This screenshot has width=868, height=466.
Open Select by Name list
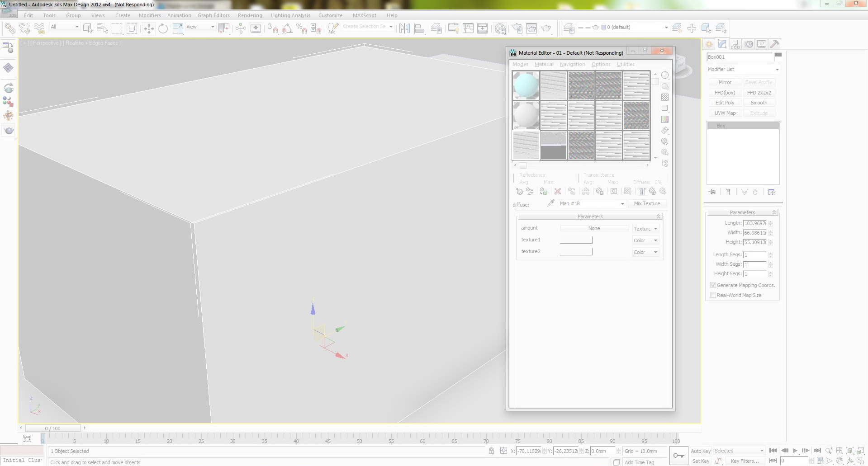[x=103, y=28]
